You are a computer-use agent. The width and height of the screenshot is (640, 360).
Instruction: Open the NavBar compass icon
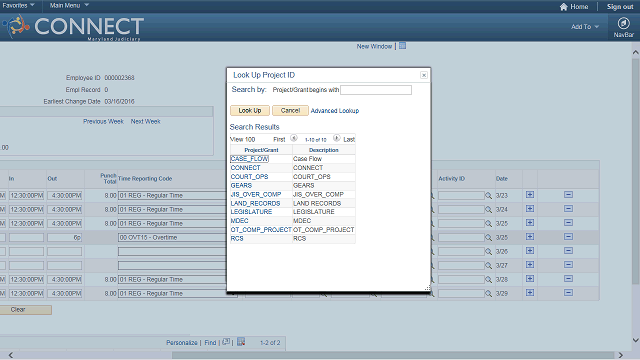tap(623, 23)
